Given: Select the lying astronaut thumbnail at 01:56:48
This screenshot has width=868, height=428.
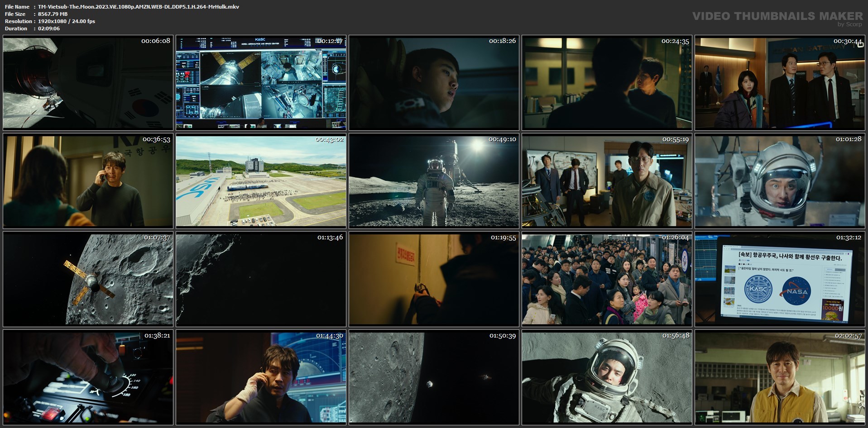Looking at the screenshot, I should [607, 377].
